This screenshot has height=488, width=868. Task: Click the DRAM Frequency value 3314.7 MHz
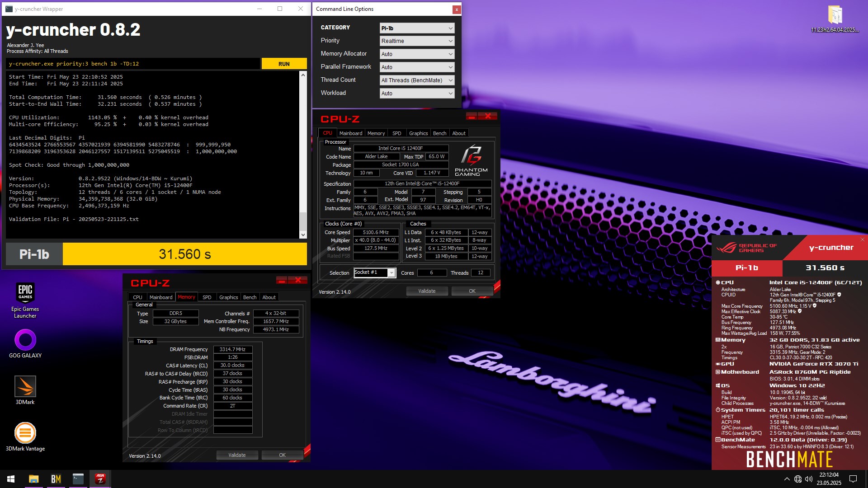pos(232,349)
